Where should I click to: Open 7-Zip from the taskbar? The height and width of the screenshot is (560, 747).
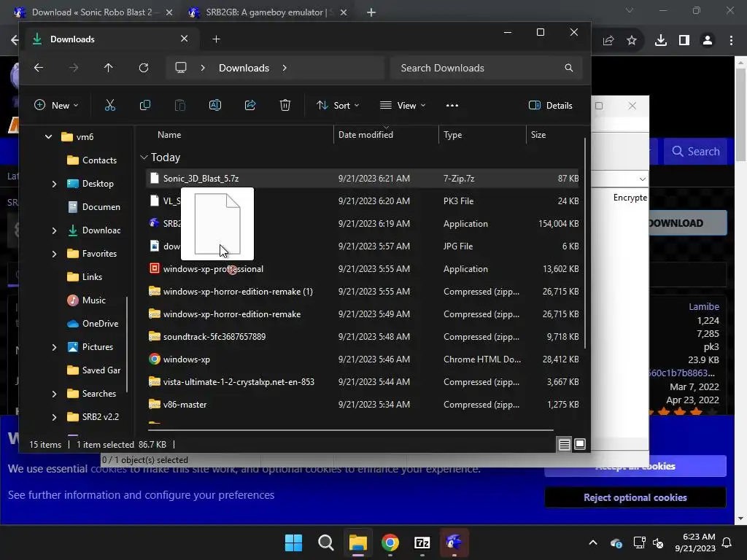[422, 542]
